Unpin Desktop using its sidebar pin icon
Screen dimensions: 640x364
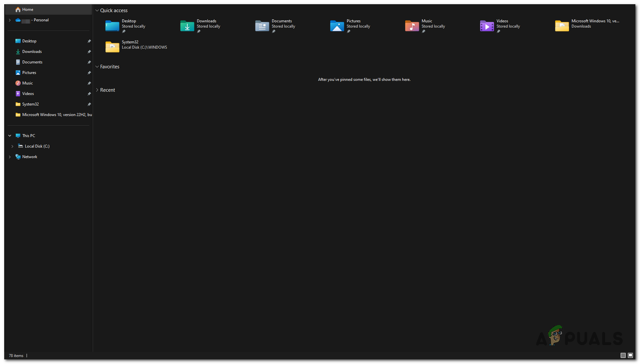coord(89,41)
